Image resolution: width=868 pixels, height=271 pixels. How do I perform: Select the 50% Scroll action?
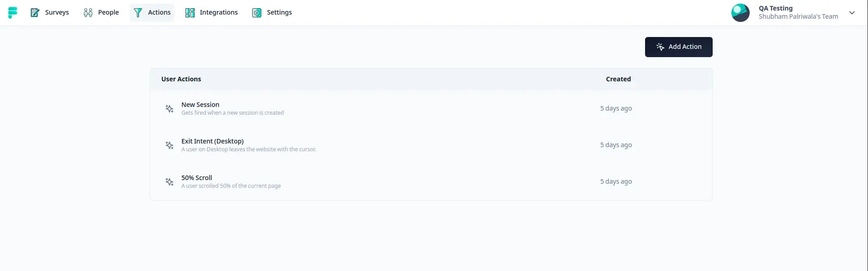431,182
